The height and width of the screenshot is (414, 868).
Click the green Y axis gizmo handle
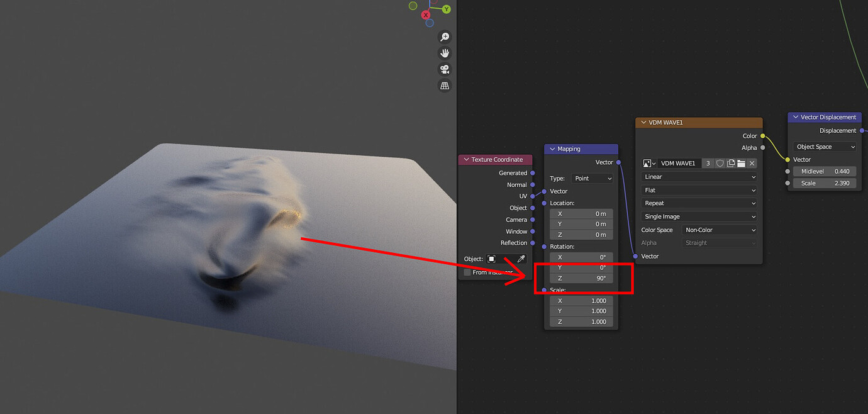[x=446, y=9]
